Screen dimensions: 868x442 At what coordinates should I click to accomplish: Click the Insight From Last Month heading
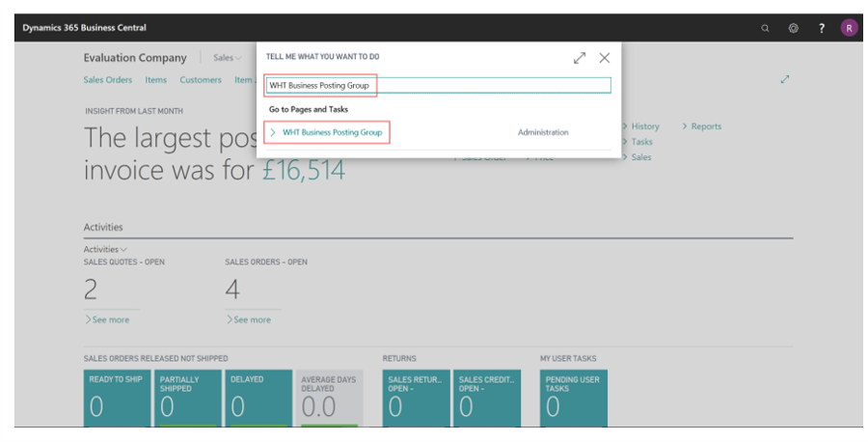[x=134, y=111]
